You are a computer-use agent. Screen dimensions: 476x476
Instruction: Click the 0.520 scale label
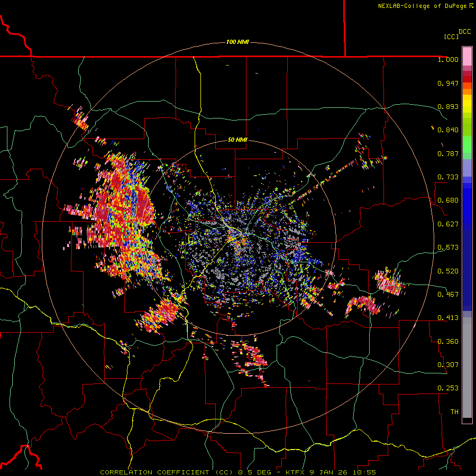point(448,271)
